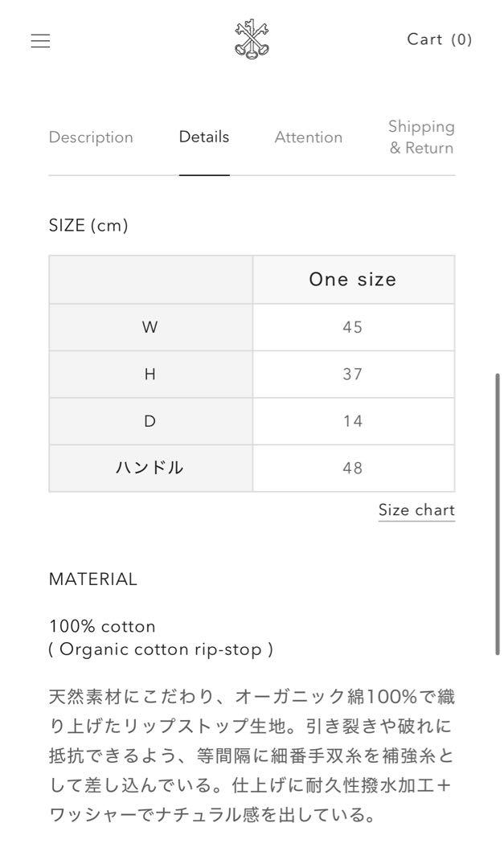This screenshot has height=868, width=504.
Task: Click the Organic cotton rip-stop text
Action: (x=161, y=649)
